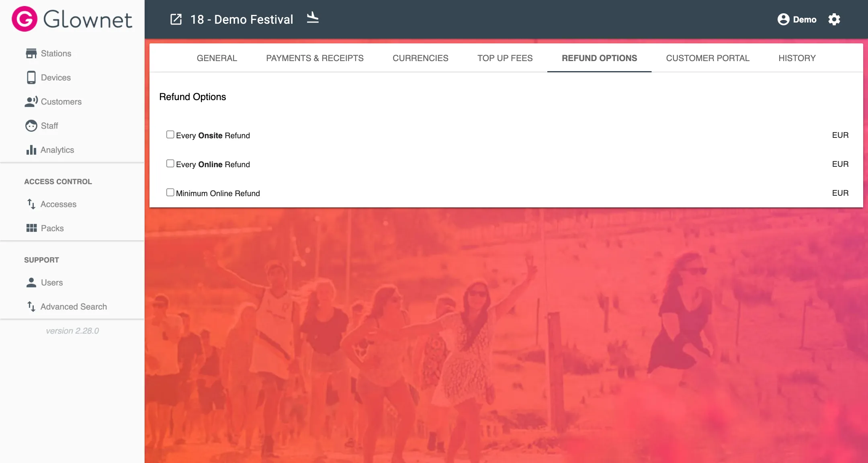Open Devices from the sidebar
Image resolution: width=868 pixels, height=463 pixels.
point(56,78)
